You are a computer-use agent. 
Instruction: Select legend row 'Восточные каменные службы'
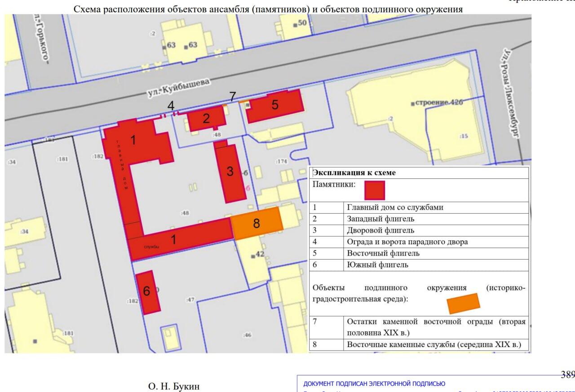pyautogui.click(x=434, y=345)
